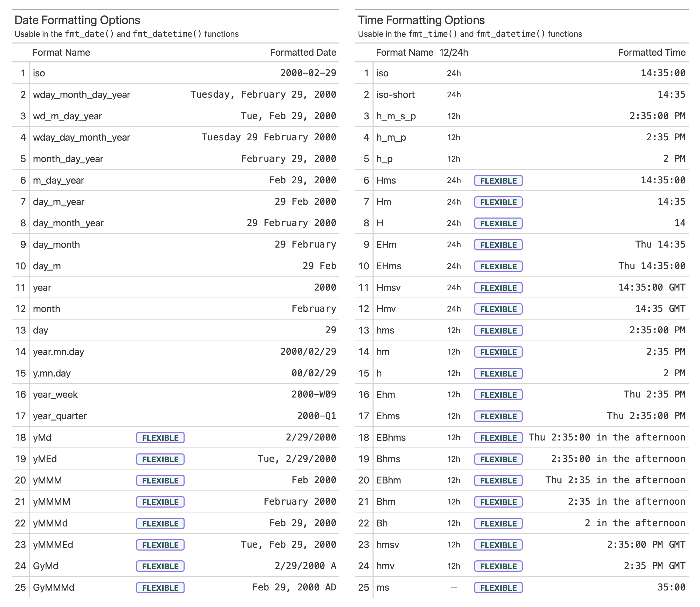Select the FLEXIBLE marker next to GyMMMd

click(x=160, y=587)
